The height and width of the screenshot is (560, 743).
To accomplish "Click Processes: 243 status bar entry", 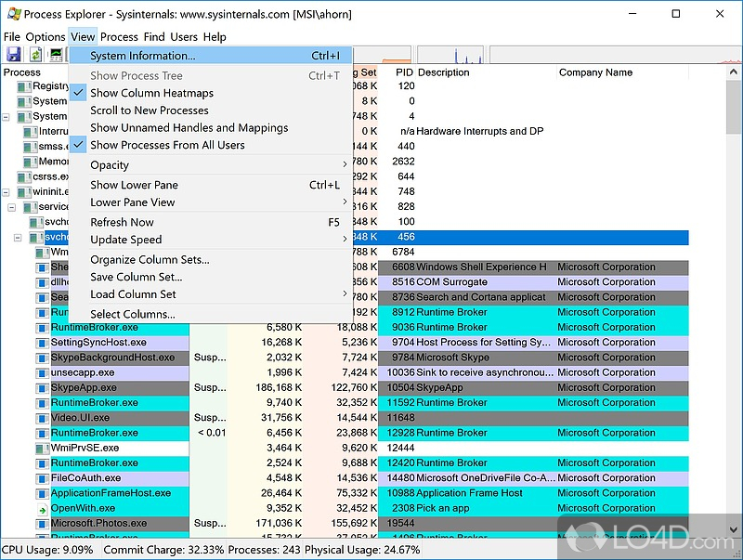I will (x=264, y=550).
